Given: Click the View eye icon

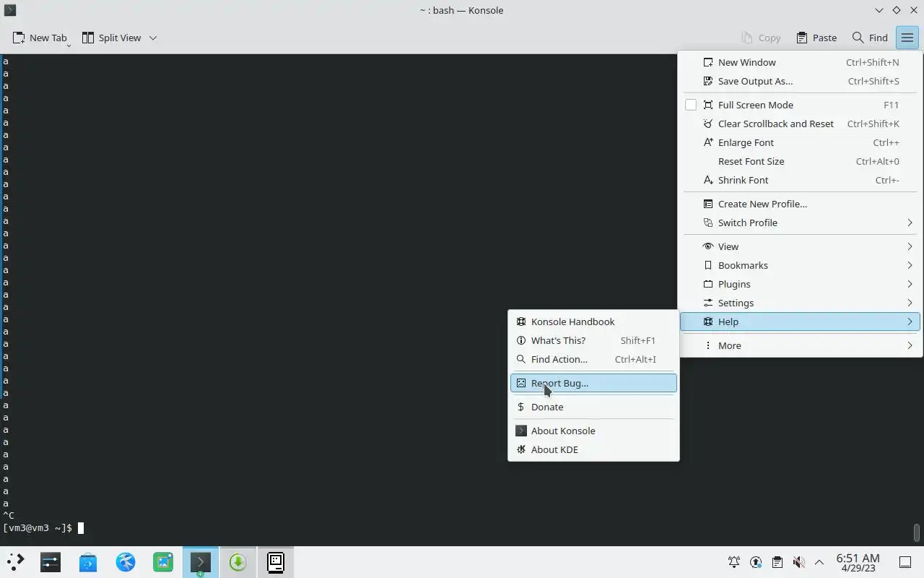Looking at the screenshot, I should [x=708, y=246].
